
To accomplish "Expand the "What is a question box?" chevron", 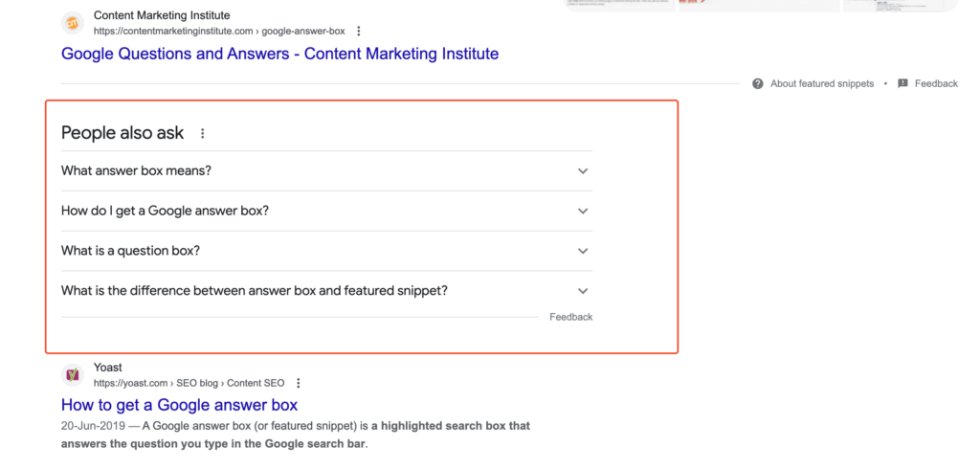I will 583,251.
